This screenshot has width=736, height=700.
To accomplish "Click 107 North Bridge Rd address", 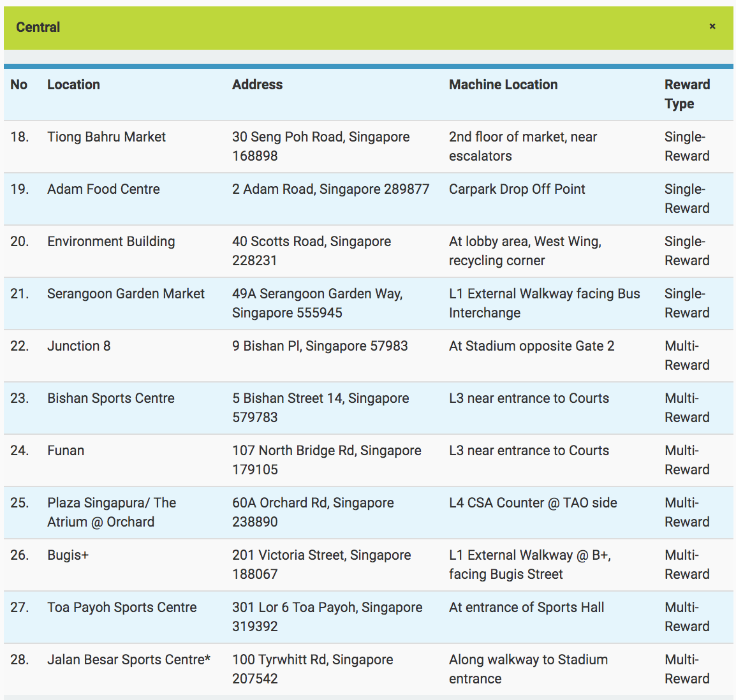I will click(327, 460).
